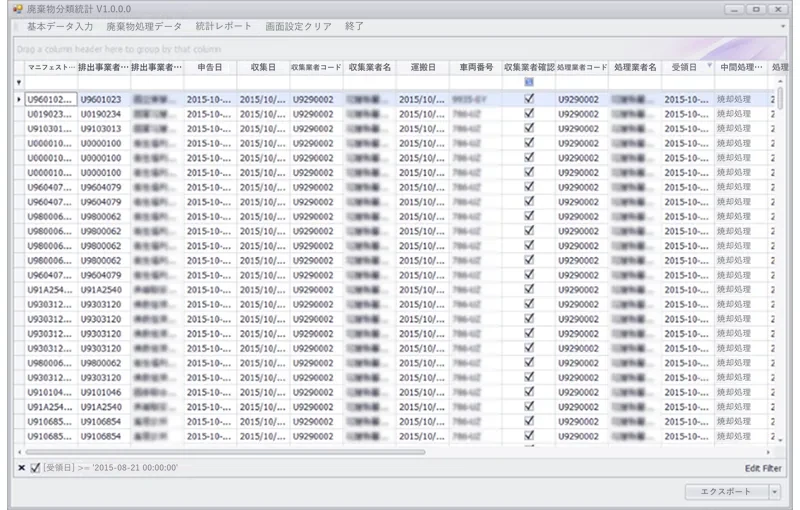
Task: Sort by the 収集業者確認 column header
Action: click(x=529, y=67)
